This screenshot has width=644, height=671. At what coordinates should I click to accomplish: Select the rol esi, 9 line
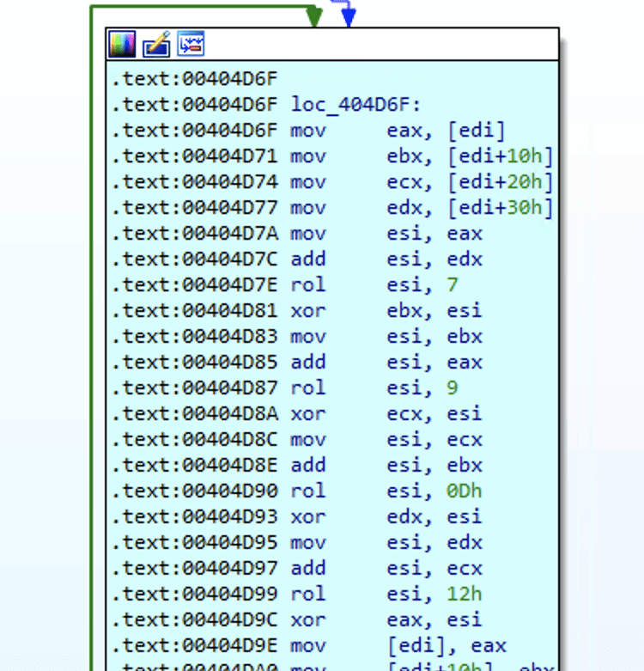(374, 388)
